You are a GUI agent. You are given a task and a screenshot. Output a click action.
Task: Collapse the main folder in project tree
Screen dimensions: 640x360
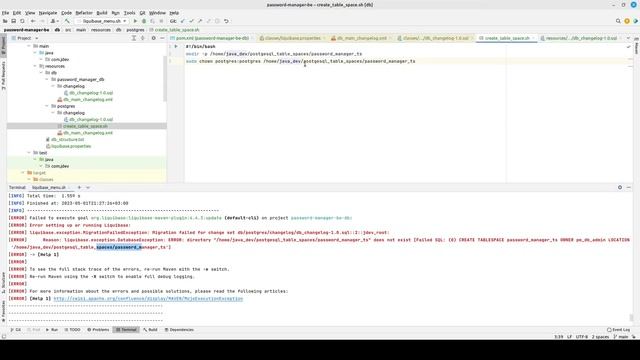coord(29,46)
